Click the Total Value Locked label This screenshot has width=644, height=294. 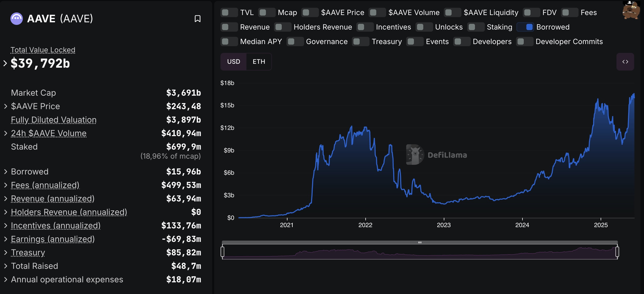point(43,50)
